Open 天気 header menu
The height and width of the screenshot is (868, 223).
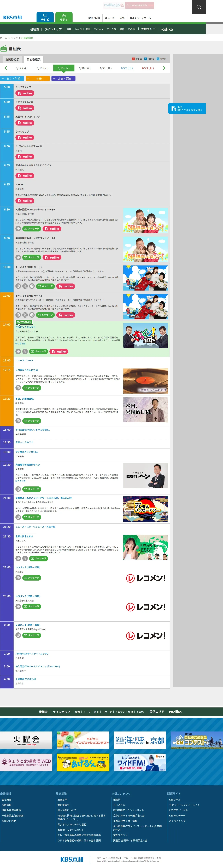(122, 18)
